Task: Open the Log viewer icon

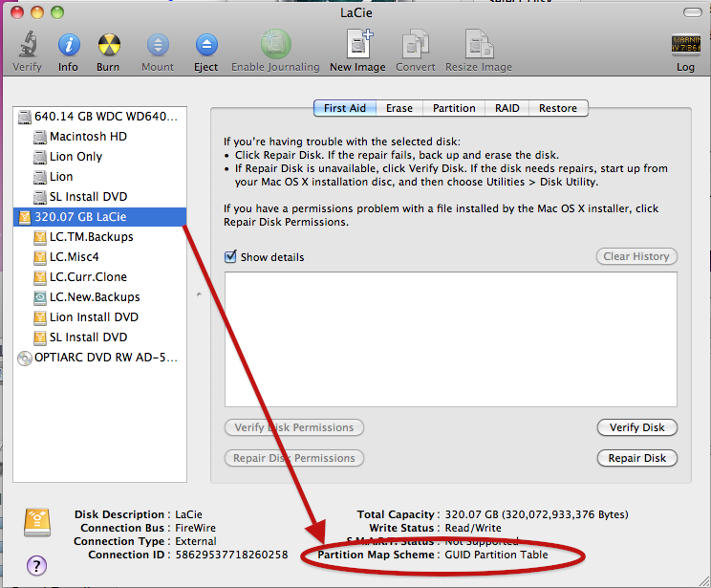Action: (x=685, y=45)
